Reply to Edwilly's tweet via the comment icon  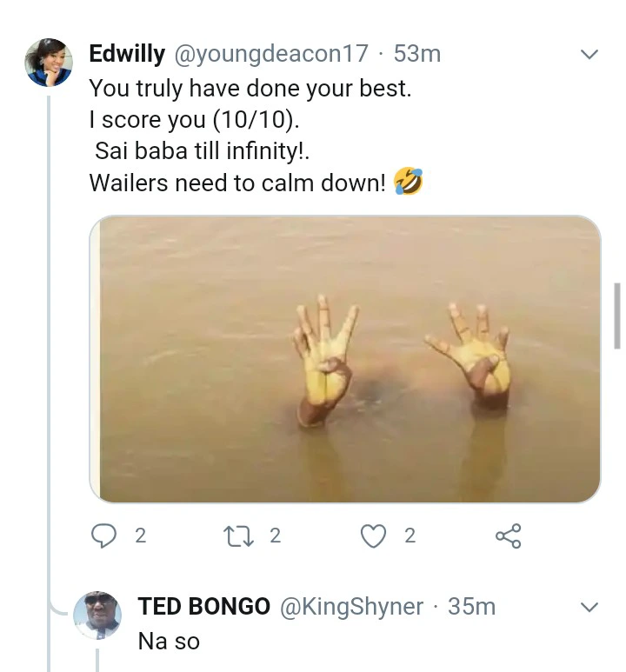(103, 536)
